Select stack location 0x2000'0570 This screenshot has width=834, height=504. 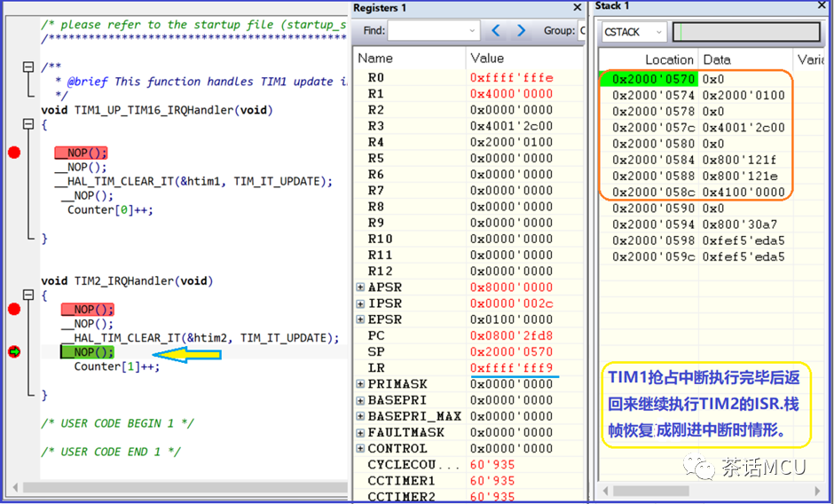click(x=653, y=79)
